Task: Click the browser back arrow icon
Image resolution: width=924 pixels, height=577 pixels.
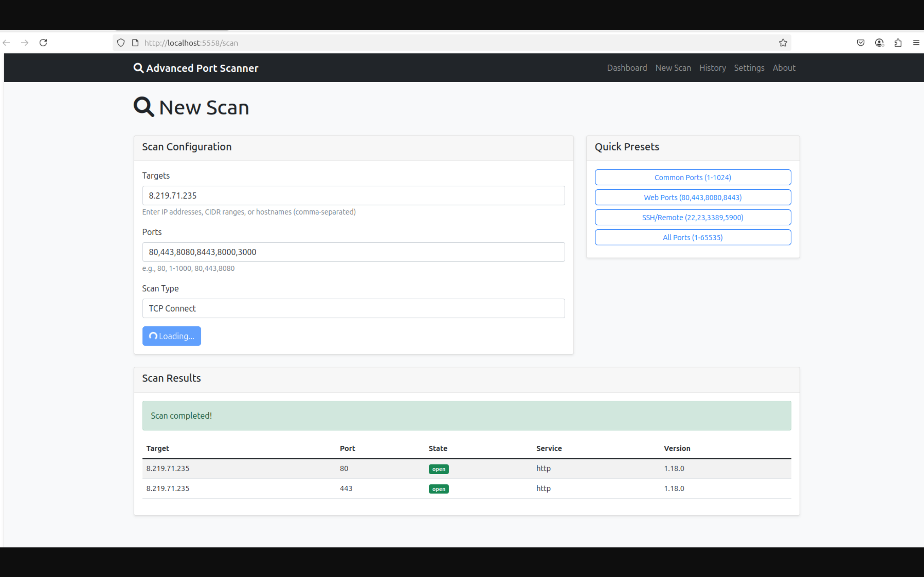Action: (x=6, y=43)
